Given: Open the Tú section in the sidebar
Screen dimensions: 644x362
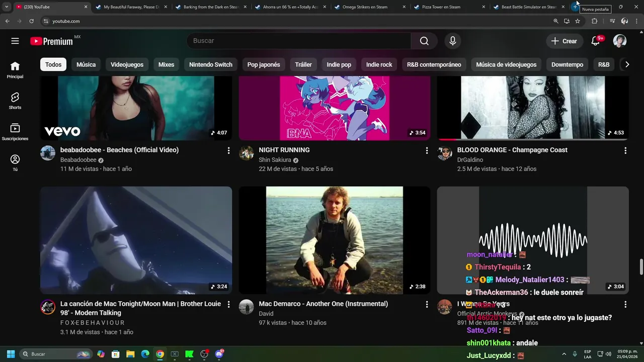Looking at the screenshot, I should [x=15, y=163].
